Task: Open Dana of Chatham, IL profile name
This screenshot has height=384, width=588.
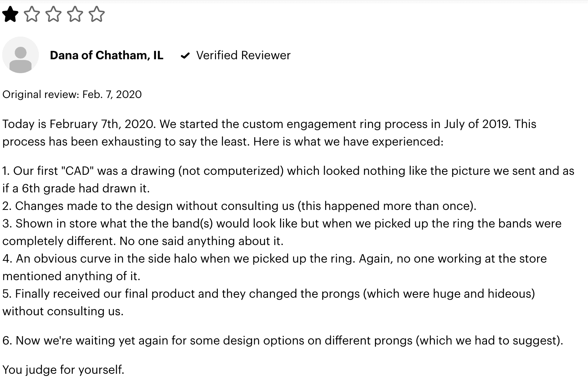Action: point(107,55)
